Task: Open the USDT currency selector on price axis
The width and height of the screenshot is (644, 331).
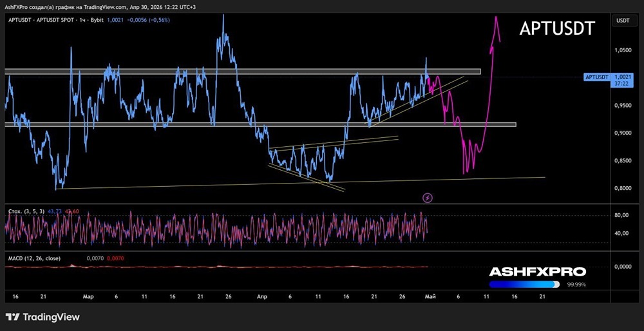Action: click(x=623, y=21)
